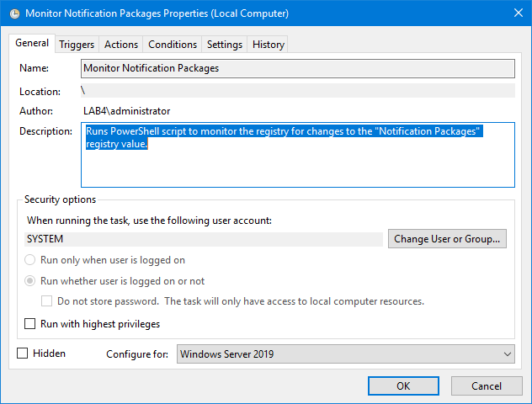
Task: Enable Run with highest privileges checkbox
Action: (x=31, y=324)
